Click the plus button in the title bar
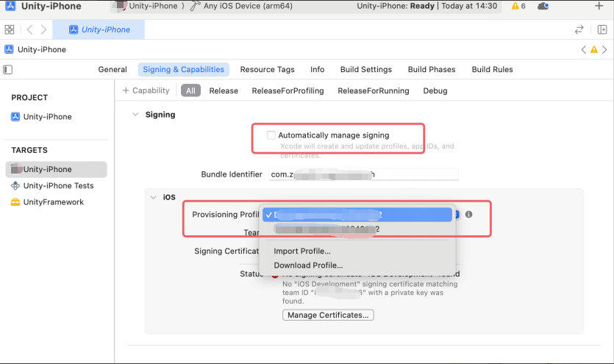The height and width of the screenshot is (364, 614). 599,6
